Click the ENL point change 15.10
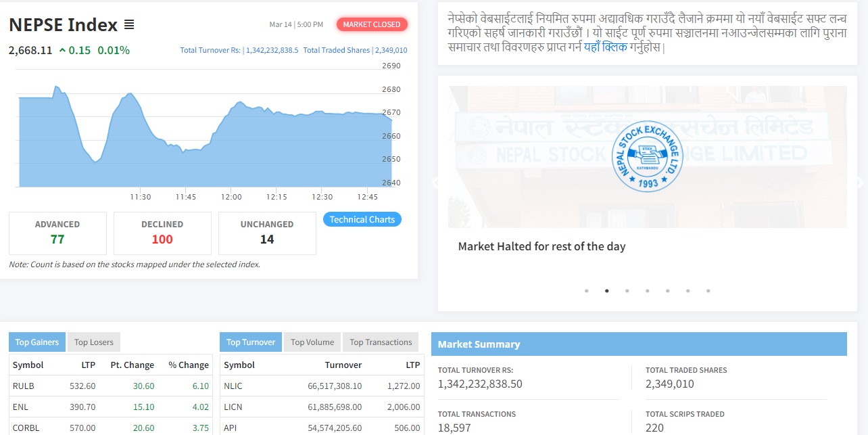The width and height of the screenshot is (868, 435). [143, 407]
